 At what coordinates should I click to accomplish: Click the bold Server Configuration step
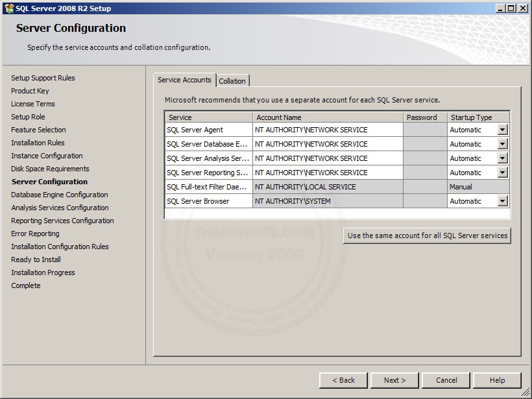pyautogui.click(x=49, y=182)
